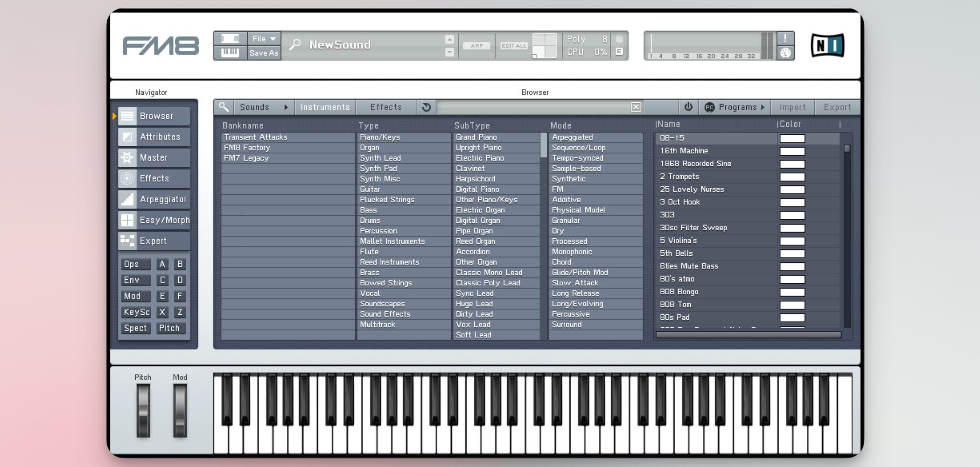Click the search magnifier next to NewSound
The height and width of the screenshot is (467, 980).
click(x=295, y=45)
